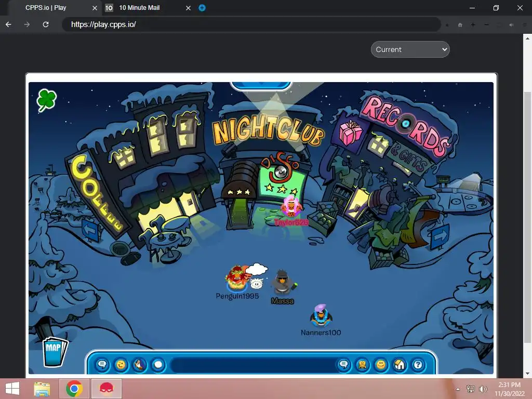Click the URL address bar
Image resolution: width=532 pixels, height=399 pixels.
[251, 24]
